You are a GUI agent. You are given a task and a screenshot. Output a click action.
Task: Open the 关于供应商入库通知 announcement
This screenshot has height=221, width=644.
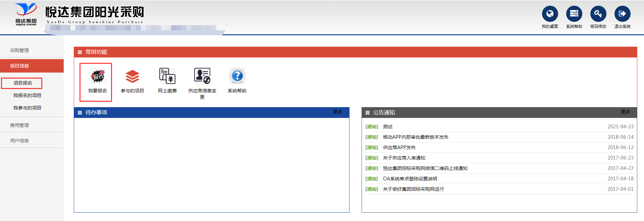pos(404,158)
